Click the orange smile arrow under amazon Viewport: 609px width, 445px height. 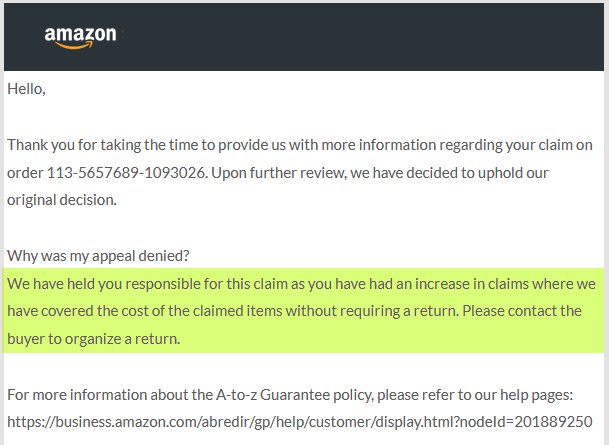click(75, 45)
